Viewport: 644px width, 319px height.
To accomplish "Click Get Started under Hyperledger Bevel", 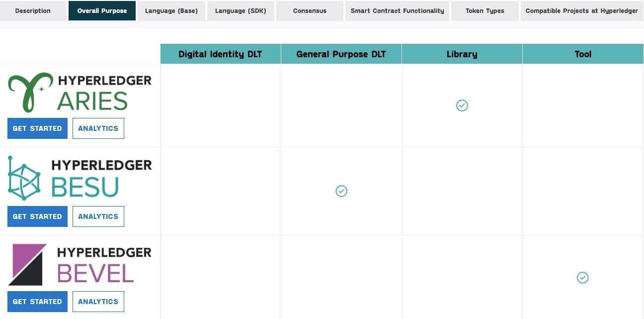I will (37, 302).
